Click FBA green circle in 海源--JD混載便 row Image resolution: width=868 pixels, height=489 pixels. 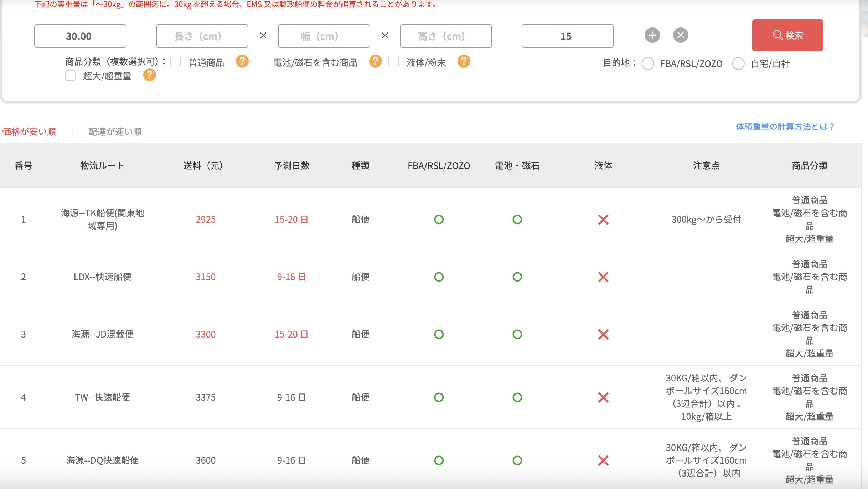[439, 334]
